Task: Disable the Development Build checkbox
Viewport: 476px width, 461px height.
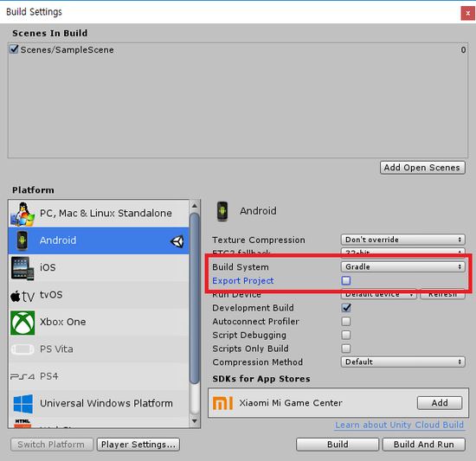Action: [x=346, y=308]
